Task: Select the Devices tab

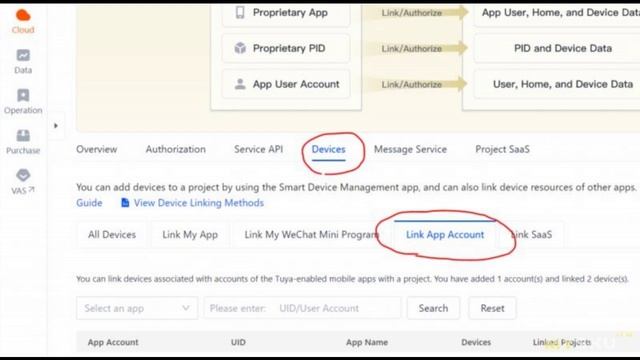Action: [328, 149]
